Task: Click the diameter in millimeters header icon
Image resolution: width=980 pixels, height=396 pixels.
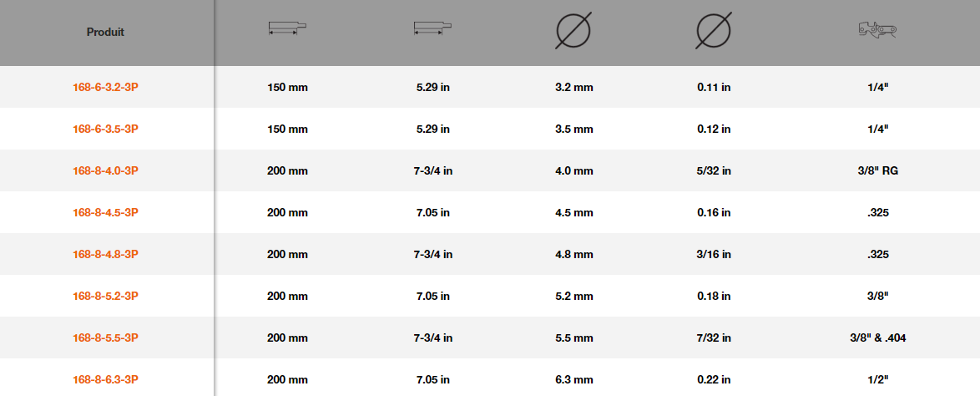Action: pos(573,30)
